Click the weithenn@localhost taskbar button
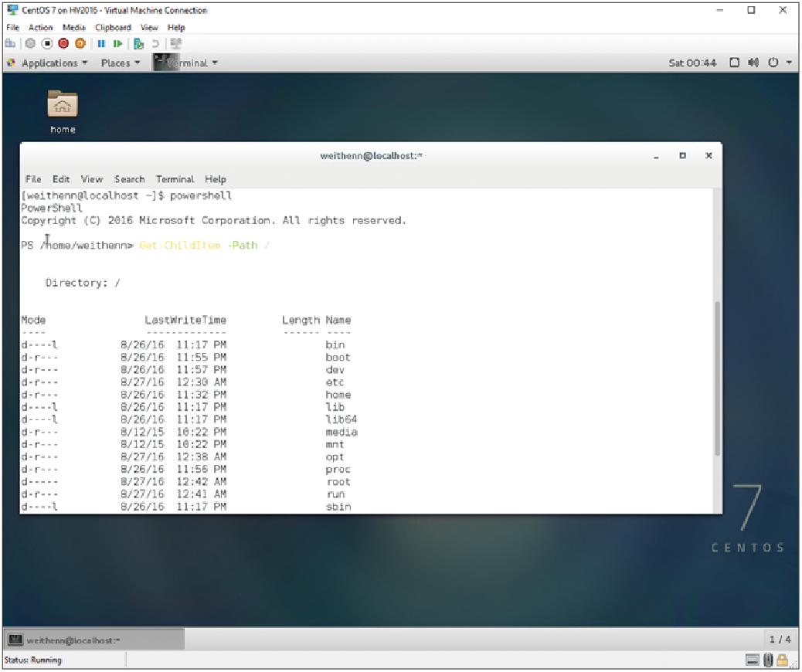Image resolution: width=802 pixels, height=672 pixels. (94, 640)
